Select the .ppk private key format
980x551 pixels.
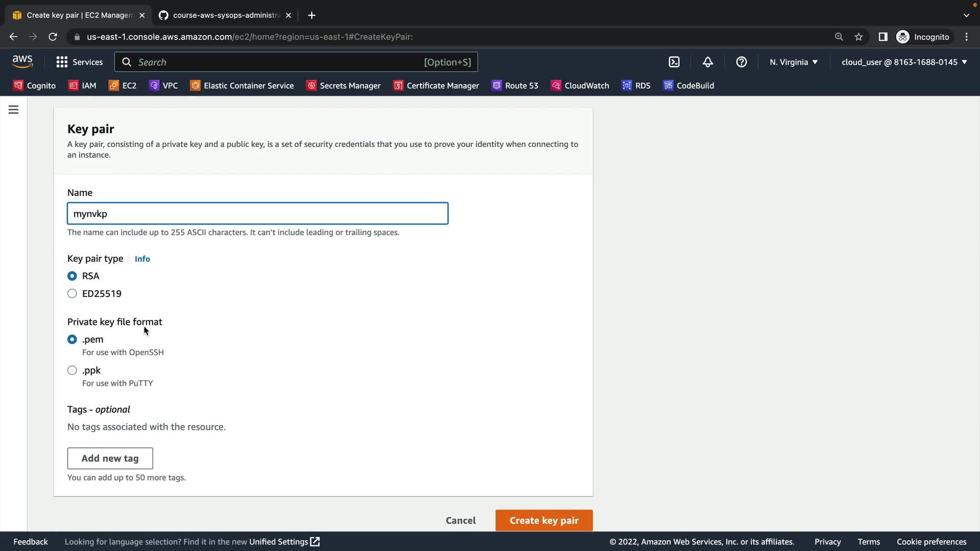72,370
